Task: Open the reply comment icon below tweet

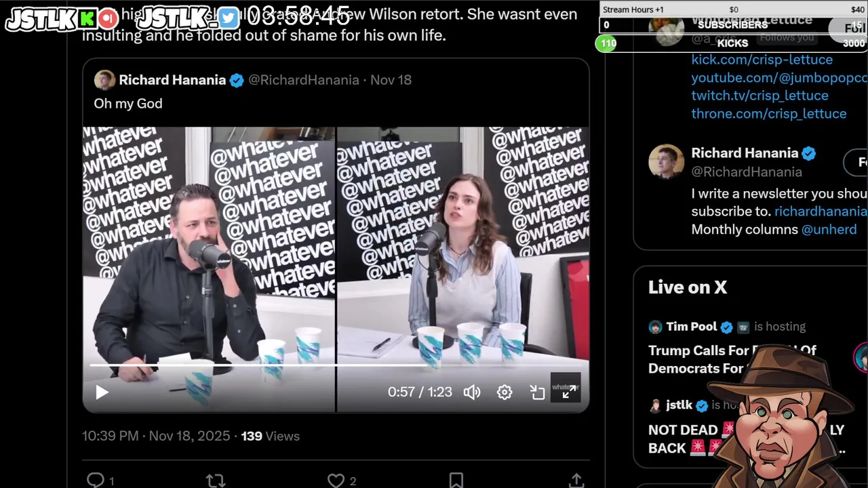Action: tap(96, 481)
